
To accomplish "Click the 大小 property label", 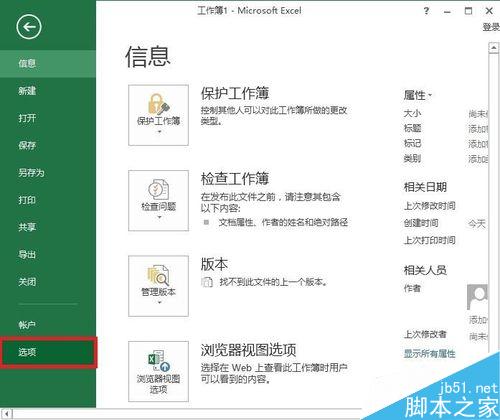I will coord(412,113).
